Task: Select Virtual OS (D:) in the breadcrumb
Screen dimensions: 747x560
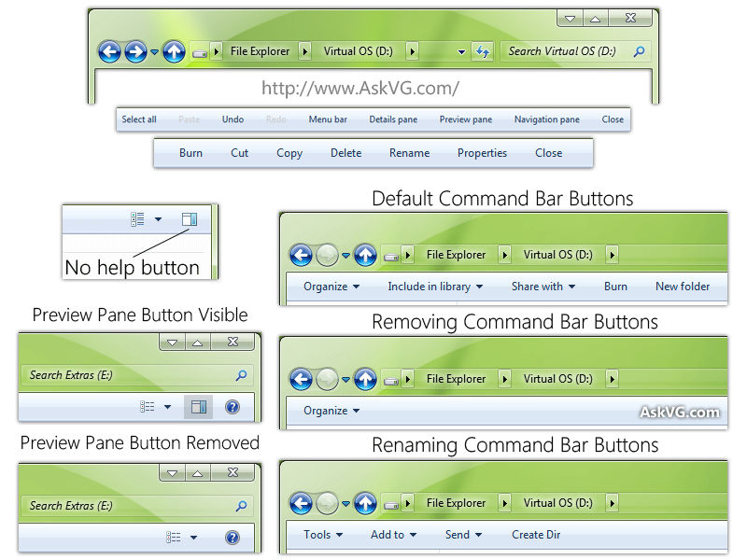Action: click(x=358, y=51)
